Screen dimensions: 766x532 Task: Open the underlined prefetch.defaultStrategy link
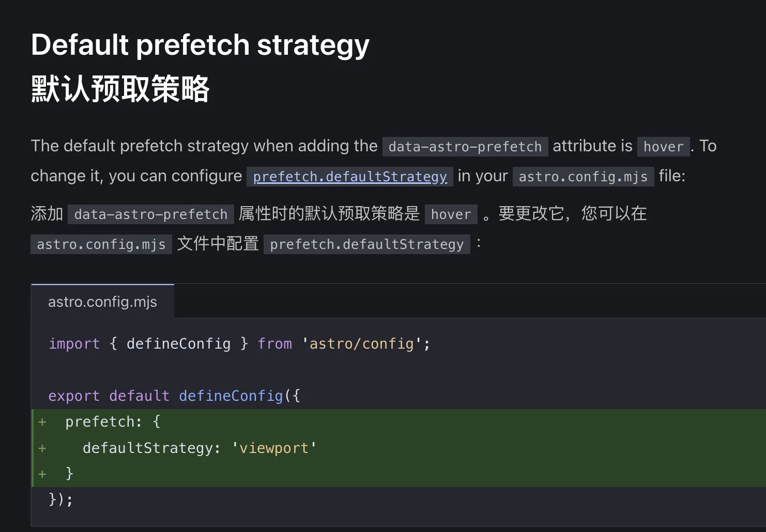pos(350,177)
